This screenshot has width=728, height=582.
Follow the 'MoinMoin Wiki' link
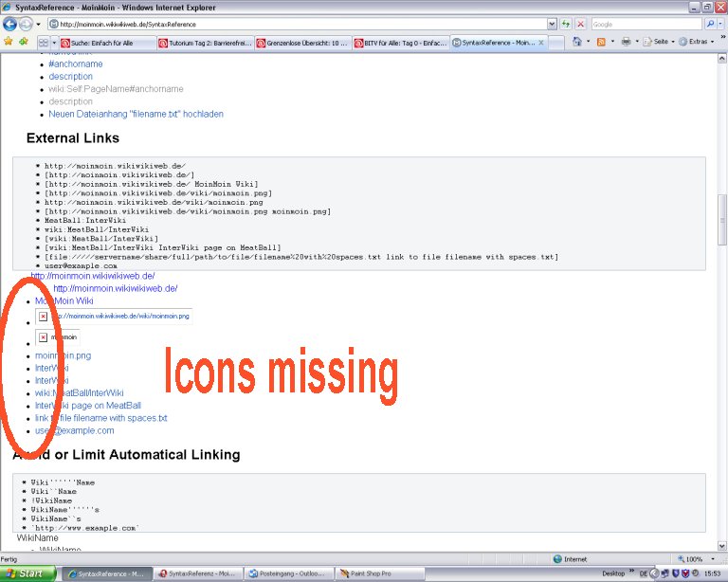[64, 301]
